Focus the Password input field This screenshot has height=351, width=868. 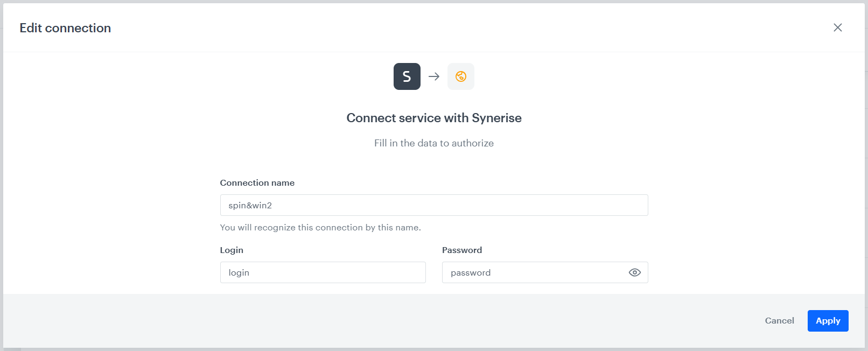pos(545,272)
